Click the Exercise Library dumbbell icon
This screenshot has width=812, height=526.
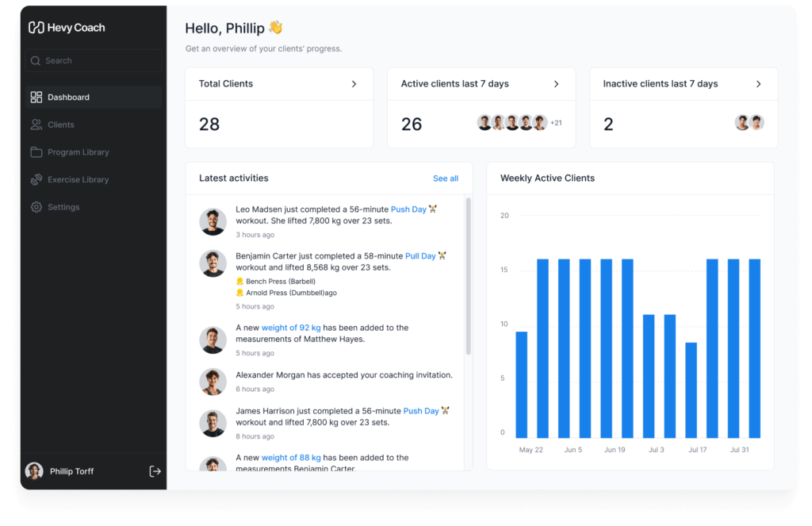coord(36,180)
